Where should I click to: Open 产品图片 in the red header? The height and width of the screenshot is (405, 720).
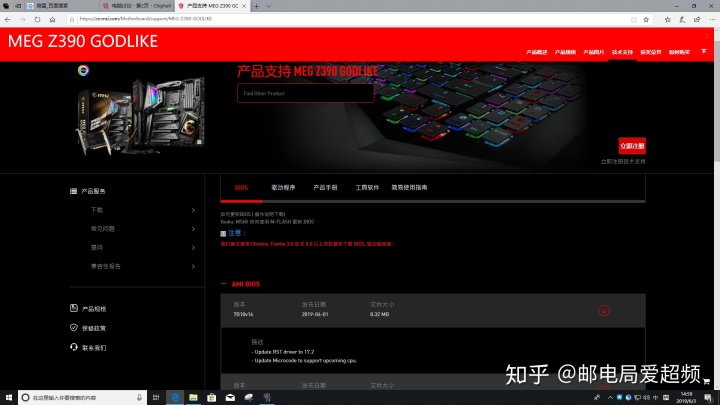click(593, 52)
